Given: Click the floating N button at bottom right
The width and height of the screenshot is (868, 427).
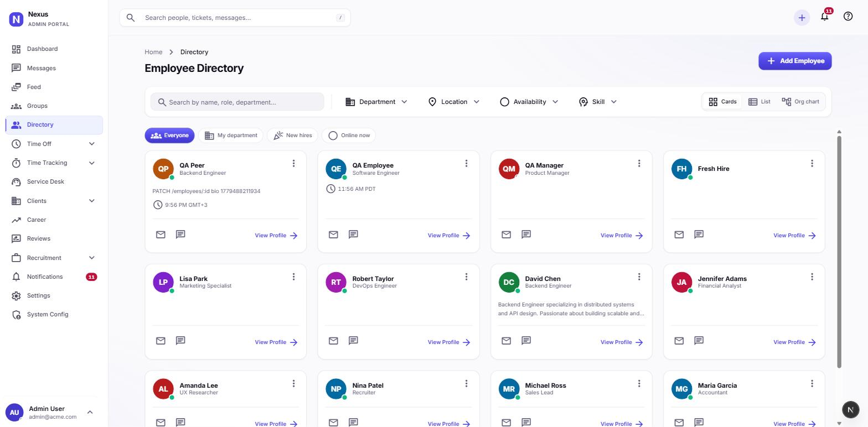Looking at the screenshot, I should [x=850, y=409].
